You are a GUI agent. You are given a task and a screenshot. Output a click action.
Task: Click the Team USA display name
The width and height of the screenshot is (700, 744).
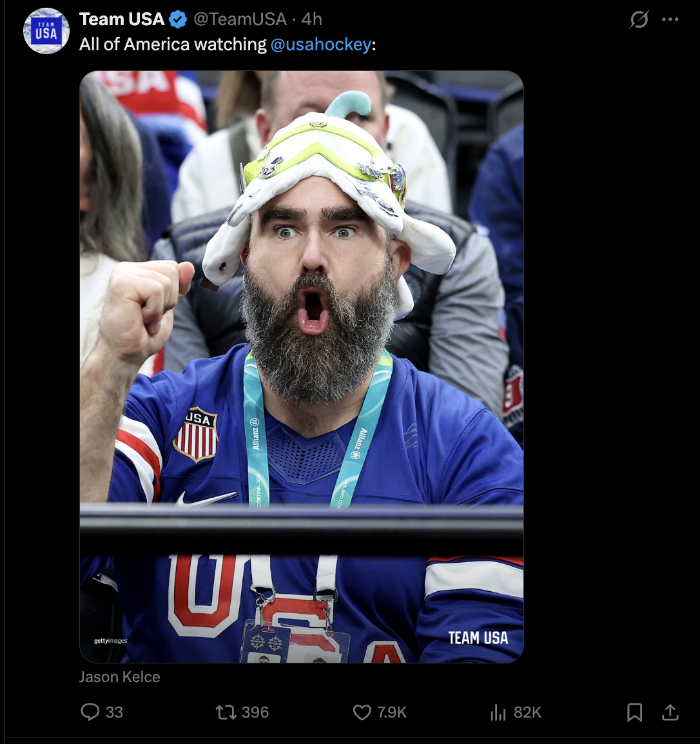(x=122, y=20)
